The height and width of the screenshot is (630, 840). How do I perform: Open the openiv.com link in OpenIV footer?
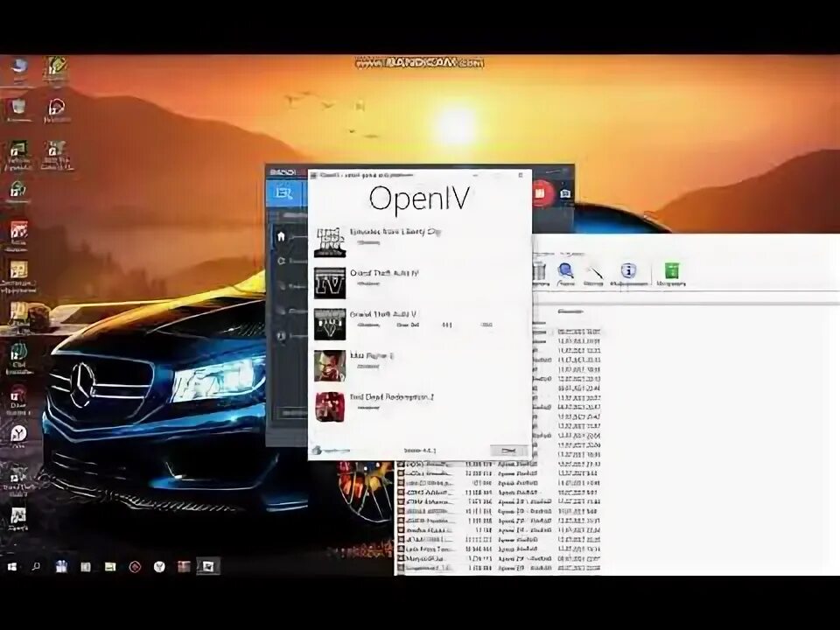332,451
